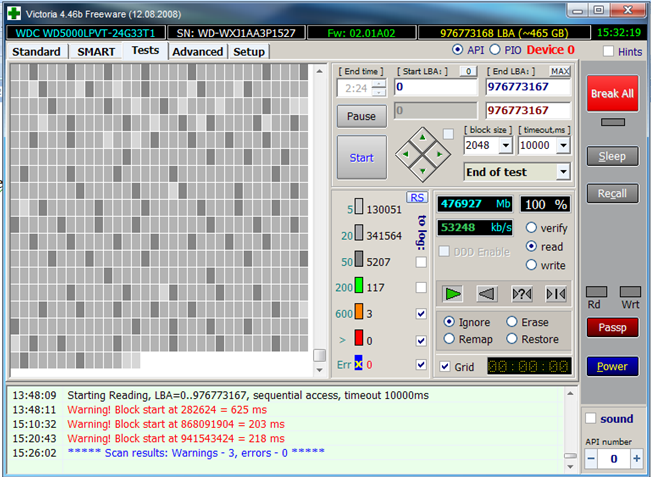Click the light 5 ms block icon
The width and height of the screenshot is (652, 478).
pyautogui.click(x=358, y=206)
